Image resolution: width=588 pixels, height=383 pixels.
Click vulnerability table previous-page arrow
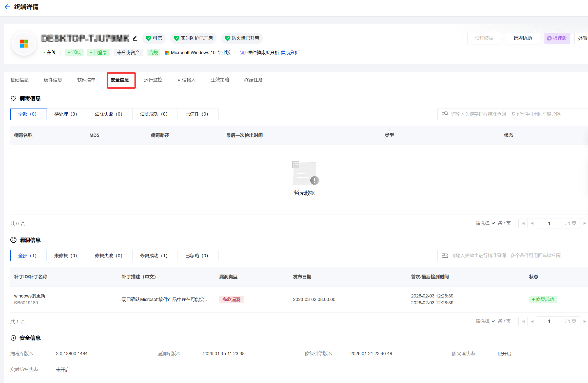(532, 321)
